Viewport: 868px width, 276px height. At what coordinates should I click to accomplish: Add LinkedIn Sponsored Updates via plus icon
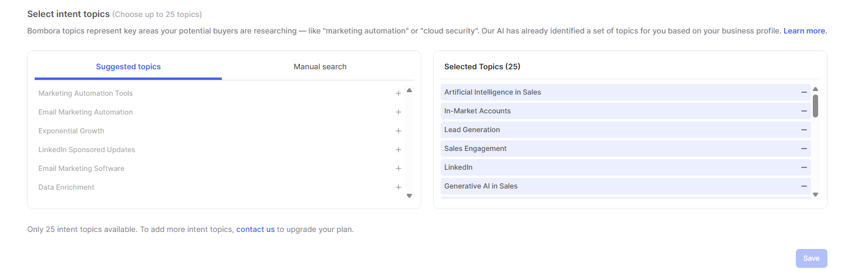pyautogui.click(x=398, y=150)
